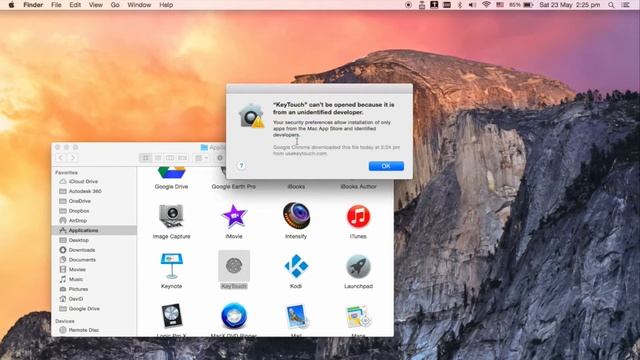Image resolution: width=640 pixels, height=360 pixels.
Task: Go forward in the Finder window
Action: coord(73,158)
